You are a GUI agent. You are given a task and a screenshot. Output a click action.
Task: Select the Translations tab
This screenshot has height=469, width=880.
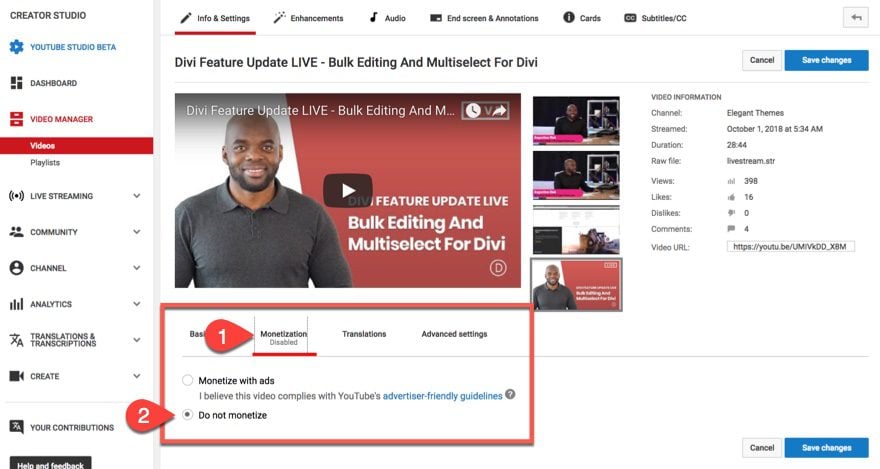tap(364, 334)
